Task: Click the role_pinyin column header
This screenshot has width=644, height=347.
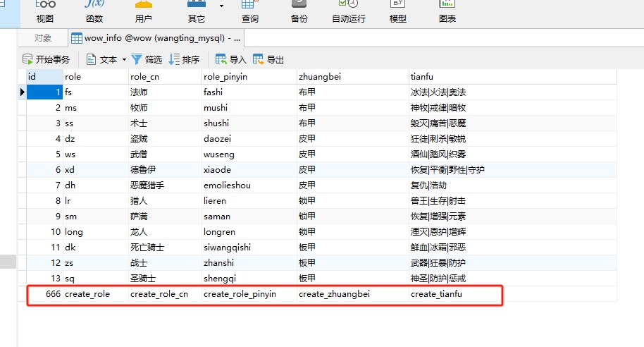Action: tap(249, 77)
